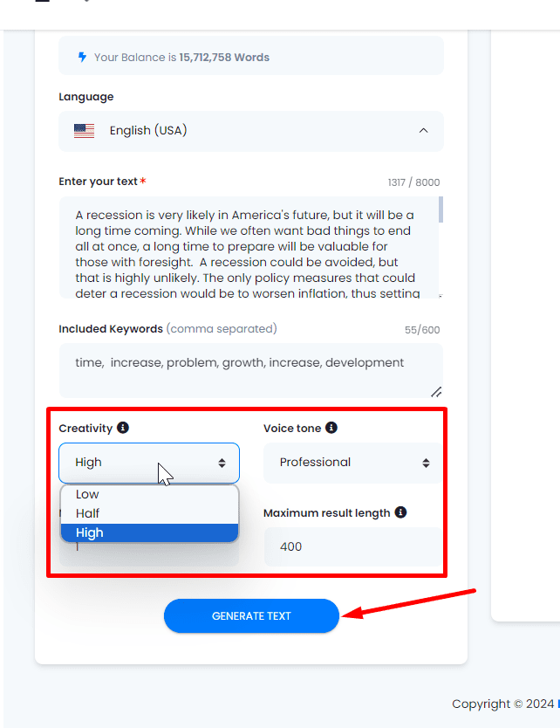
Task: Click the lightning bolt balance icon
Action: click(x=83, y=57)
